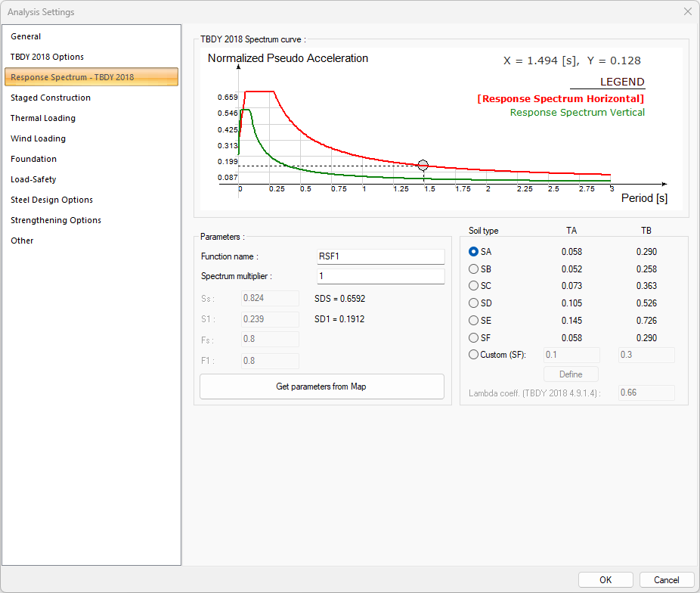Image resolution: width=700 pixels, height=593 pixels.
Task: Click the circle marker on spectrum curve
Action: click(423, 166)
